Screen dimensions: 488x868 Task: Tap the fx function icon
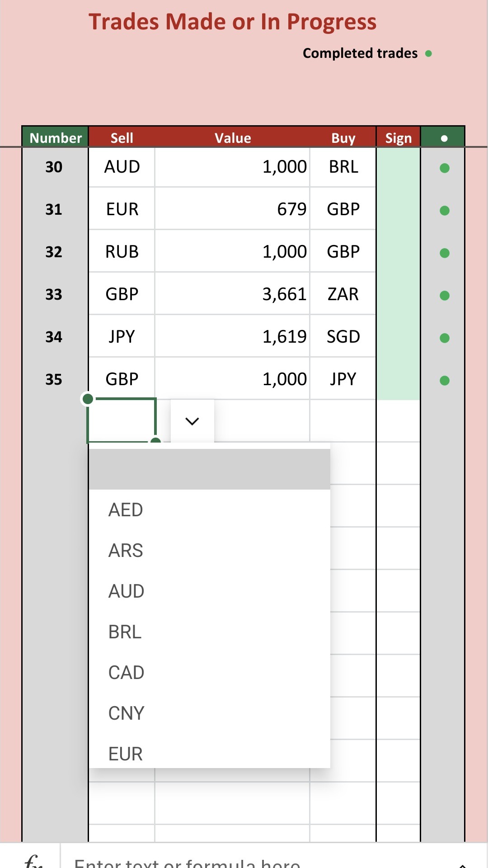(x=33, y=861)
